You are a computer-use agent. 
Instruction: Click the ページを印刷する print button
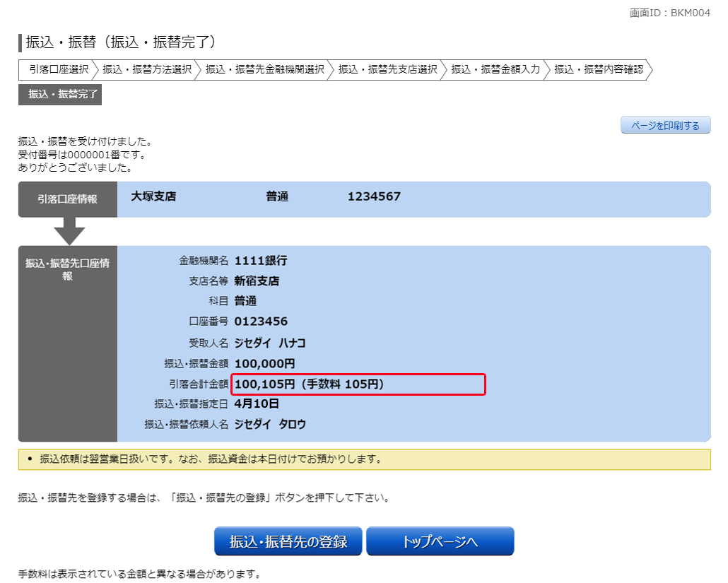665,126
